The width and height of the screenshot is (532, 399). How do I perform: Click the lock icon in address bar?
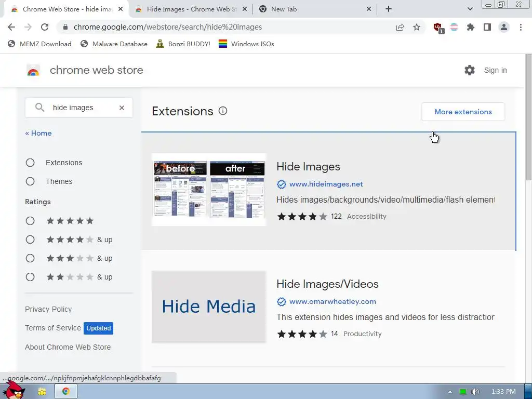(x=65, y=27)
